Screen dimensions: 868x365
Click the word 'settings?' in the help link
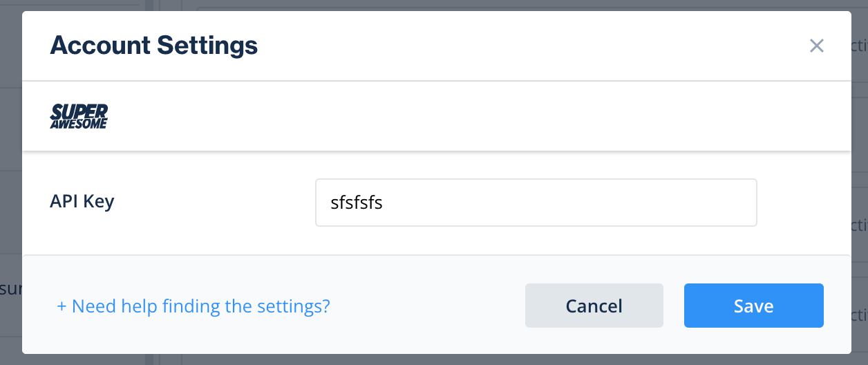pyautogui.click(x=296, y=306)
